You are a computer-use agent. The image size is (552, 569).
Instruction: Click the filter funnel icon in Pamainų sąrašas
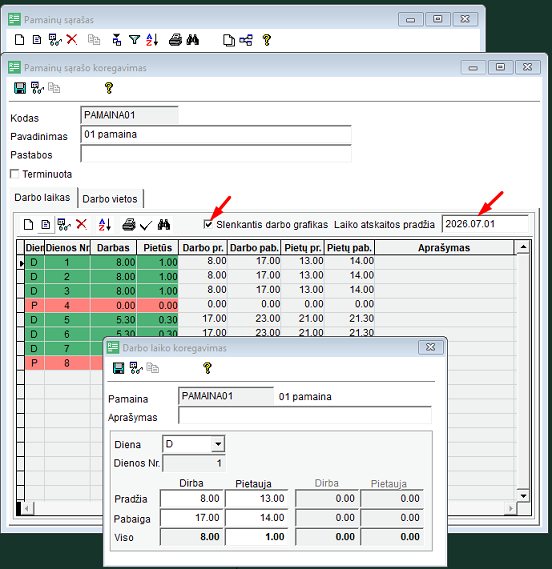(134, 40)
